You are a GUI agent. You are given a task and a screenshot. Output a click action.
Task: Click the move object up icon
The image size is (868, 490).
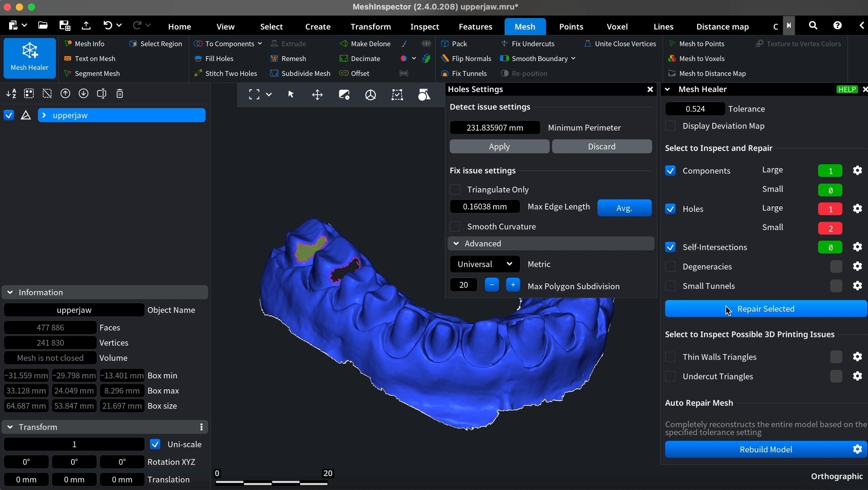point(65,94)
